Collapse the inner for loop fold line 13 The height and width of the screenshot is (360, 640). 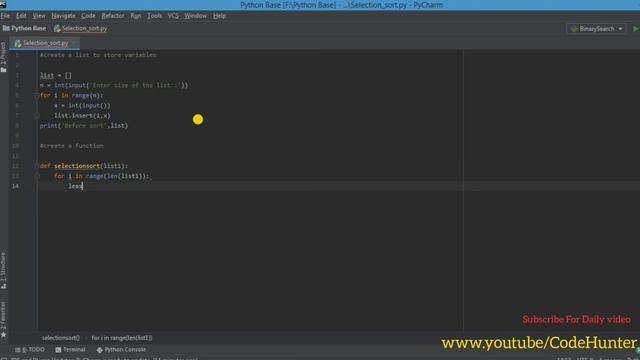click(x=37, y=176)
